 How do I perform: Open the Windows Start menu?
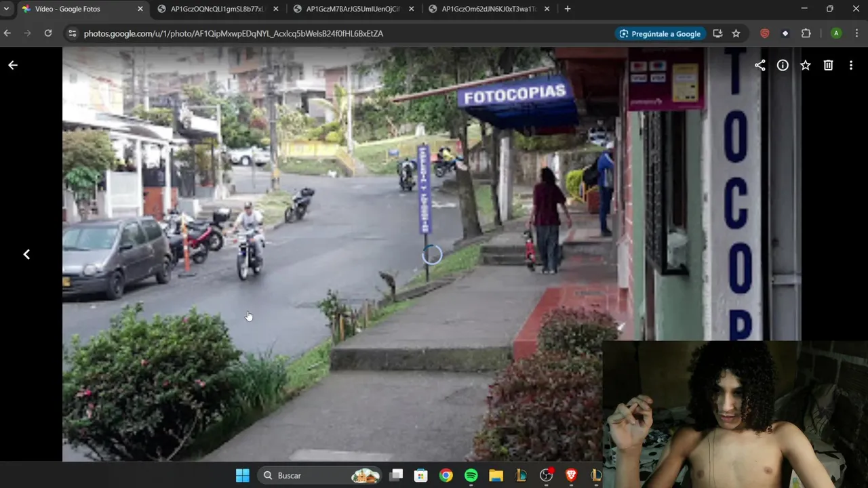pos(242,475)
